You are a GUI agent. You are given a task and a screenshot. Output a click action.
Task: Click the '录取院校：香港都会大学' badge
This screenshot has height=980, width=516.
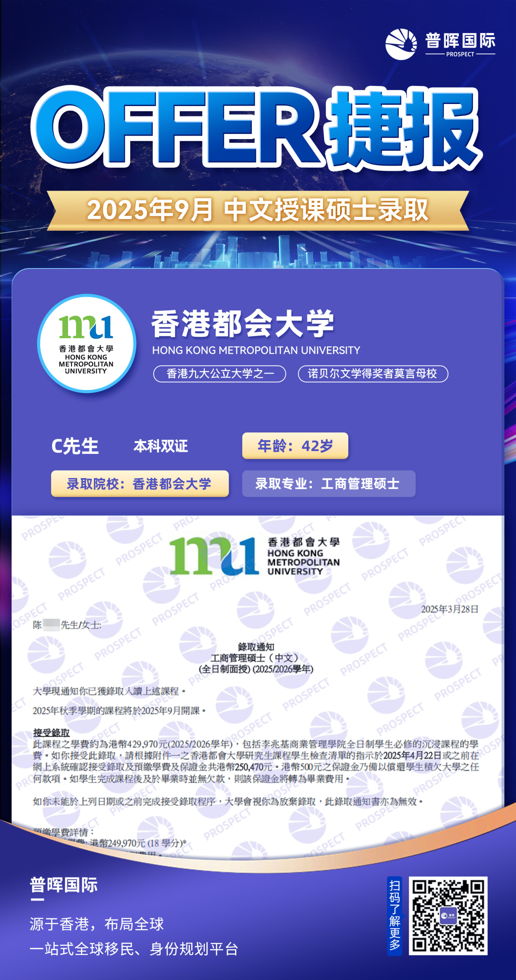pyautogui.click(x=139, y=484)
